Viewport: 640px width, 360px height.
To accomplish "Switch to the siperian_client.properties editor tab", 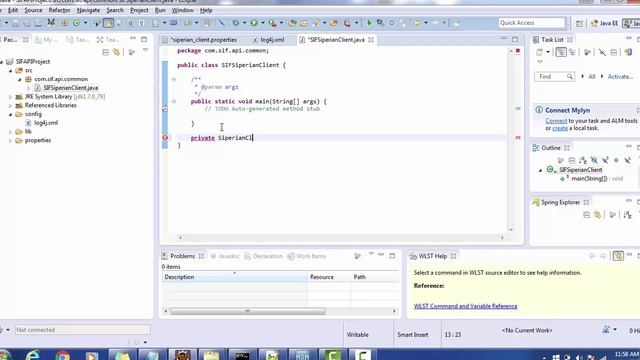I will pos(203,40).
